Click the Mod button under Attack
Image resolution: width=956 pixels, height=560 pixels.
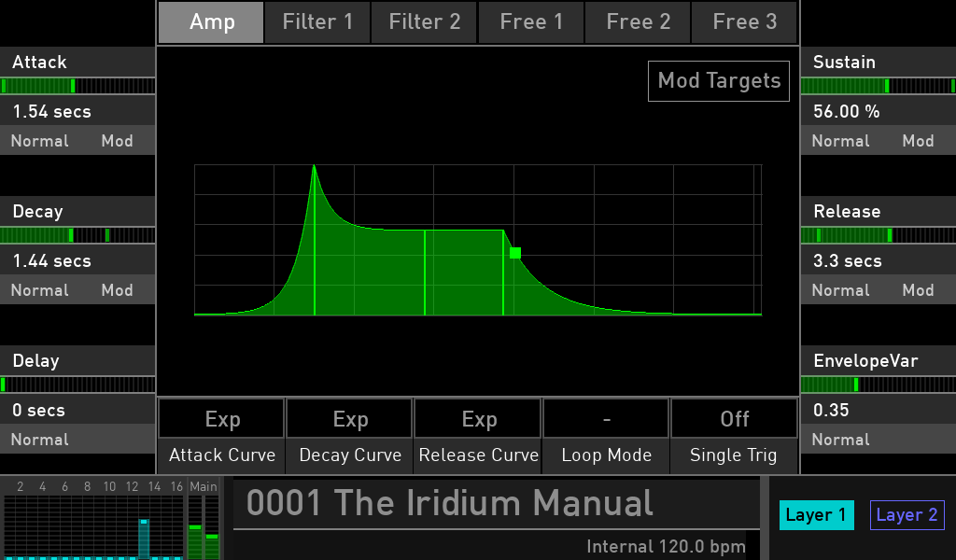tap(117, 141)
